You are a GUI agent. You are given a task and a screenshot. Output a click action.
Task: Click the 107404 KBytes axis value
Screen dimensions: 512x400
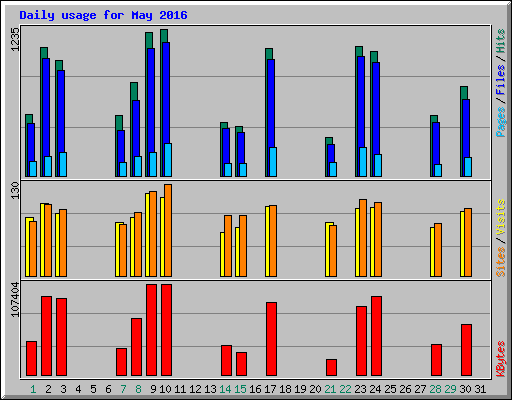point(15,299)
